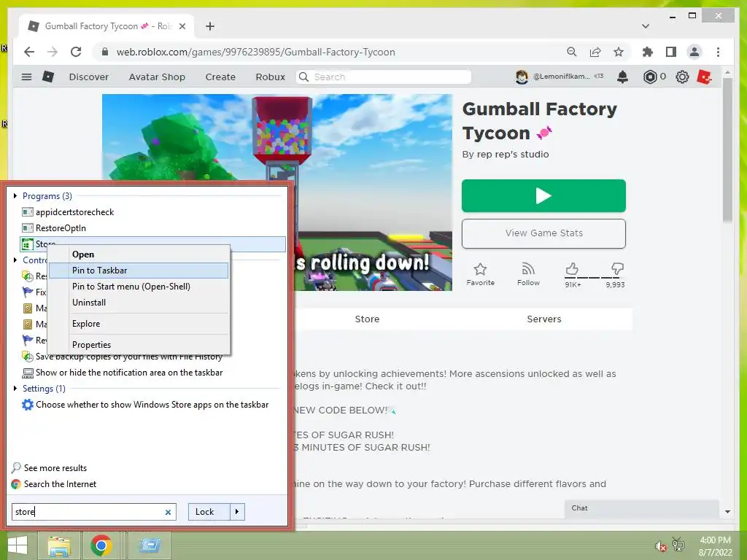Image resolution: width=747 pixels, height=560 pixels.
Task: Open Chrome profile avatar icon
Action: 694,52
